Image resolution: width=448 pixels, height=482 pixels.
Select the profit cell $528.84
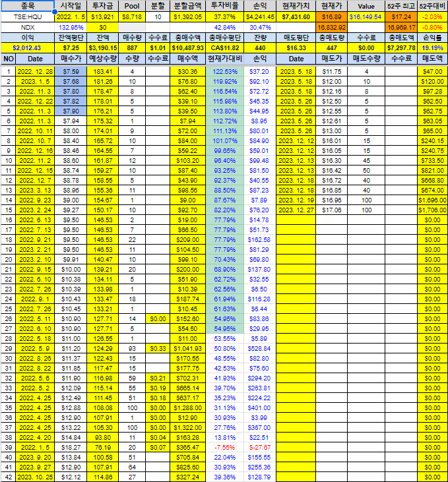tap(260, 349)
